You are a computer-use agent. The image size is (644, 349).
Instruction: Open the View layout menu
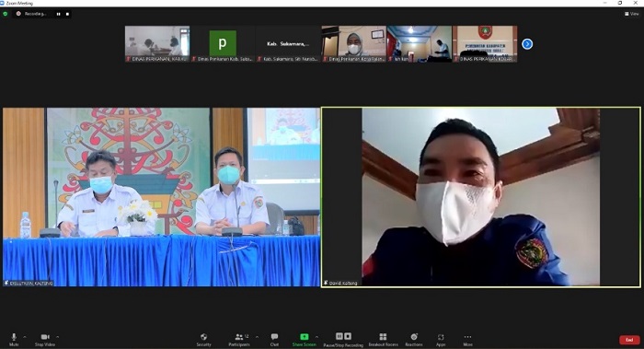coord(632,14)
